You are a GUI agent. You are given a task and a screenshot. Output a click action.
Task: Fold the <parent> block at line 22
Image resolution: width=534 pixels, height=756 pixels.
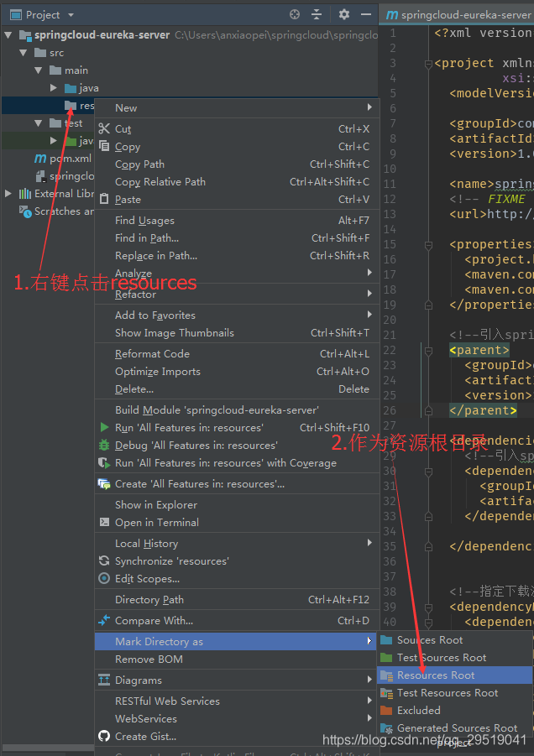pyautogui.click(x=428, y=351)
